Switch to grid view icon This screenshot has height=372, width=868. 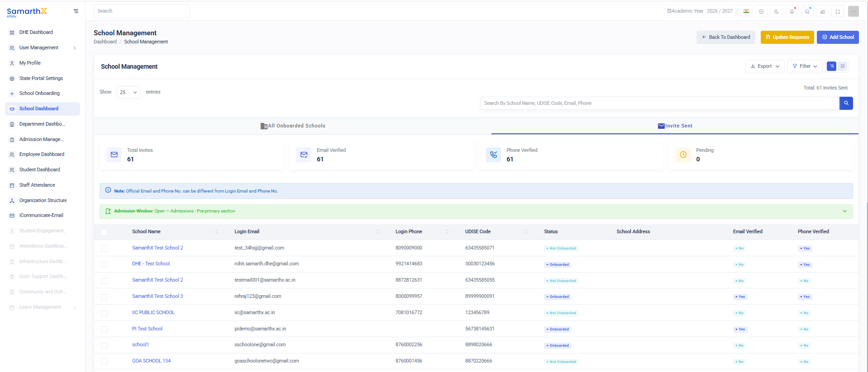click(842, 66)
